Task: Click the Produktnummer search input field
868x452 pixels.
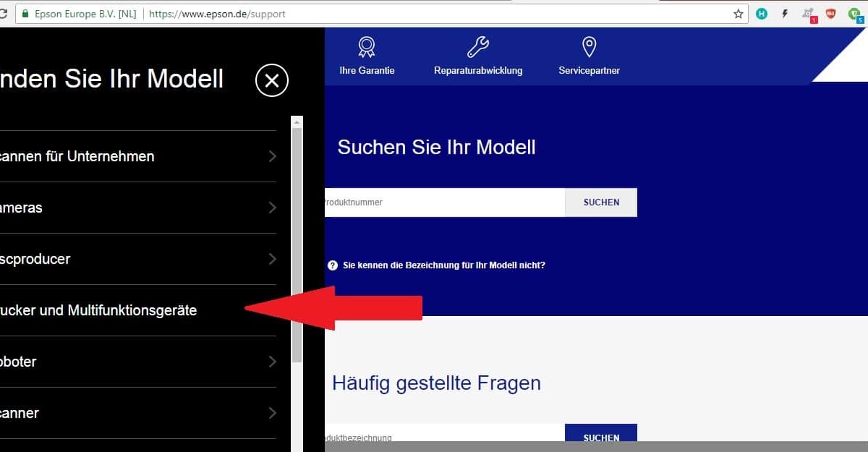Action: point(445,202)
